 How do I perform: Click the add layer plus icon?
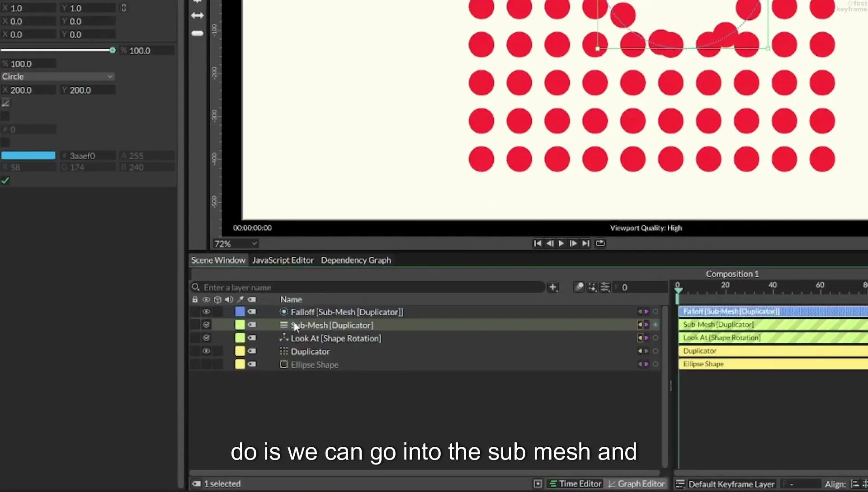click(x=553, y=287)
